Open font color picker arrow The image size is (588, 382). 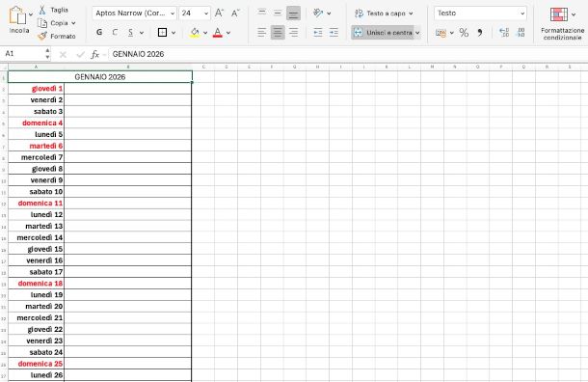click(x=228, y=33)
